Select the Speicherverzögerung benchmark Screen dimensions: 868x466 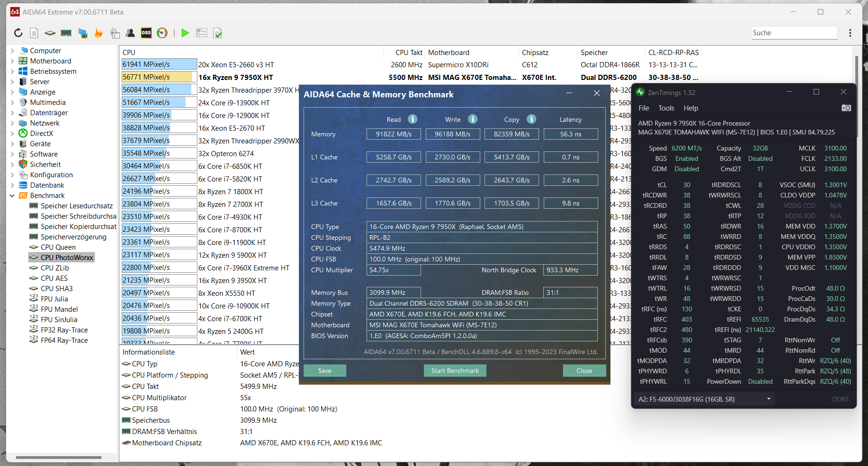(73, 237)
